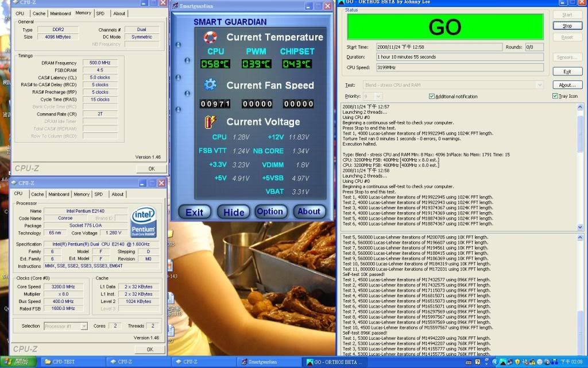Click the Rounds 0/0 field
Viewport: 588px width, 368px height.
tap(535, 47)
